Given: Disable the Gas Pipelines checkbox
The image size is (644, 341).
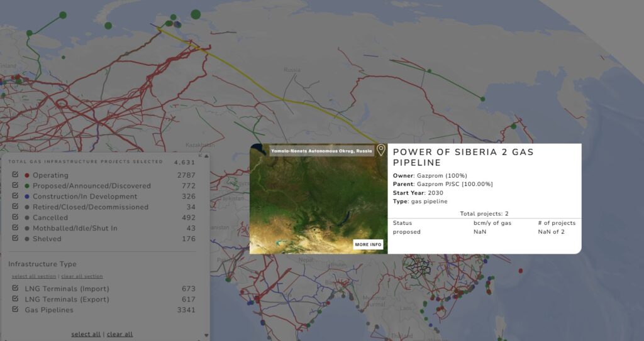Looking at the screenshot, I should click(15, 310).
